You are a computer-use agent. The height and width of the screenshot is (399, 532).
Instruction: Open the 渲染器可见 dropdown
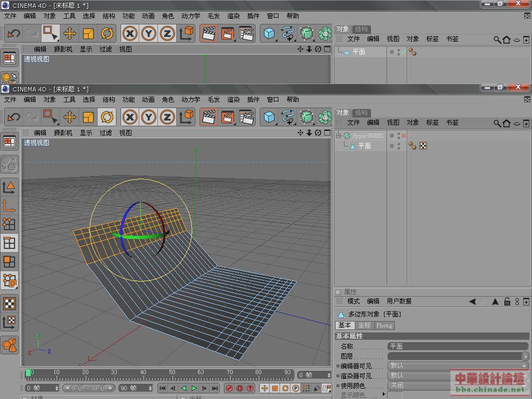click(x=458, y=376)
